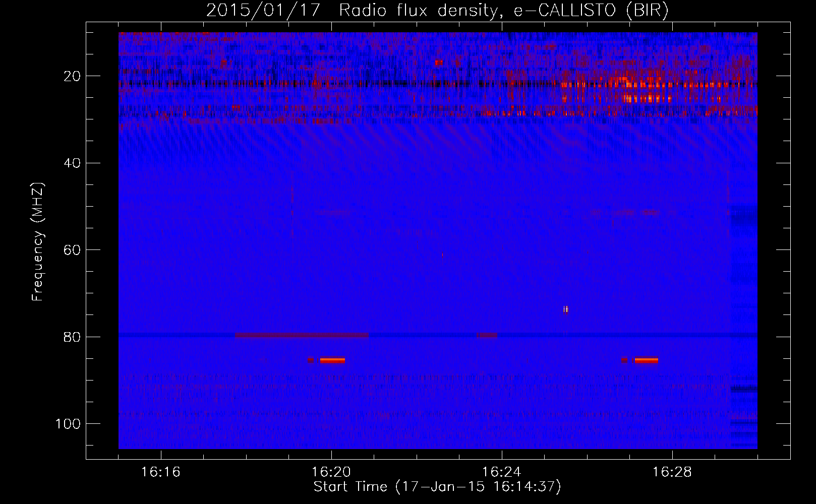Click the '40' frequency tick label

point(72,163)
